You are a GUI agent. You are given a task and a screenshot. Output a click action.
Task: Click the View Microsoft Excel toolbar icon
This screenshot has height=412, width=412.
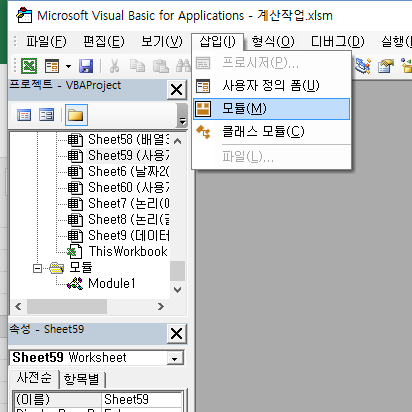coord(29,66)
